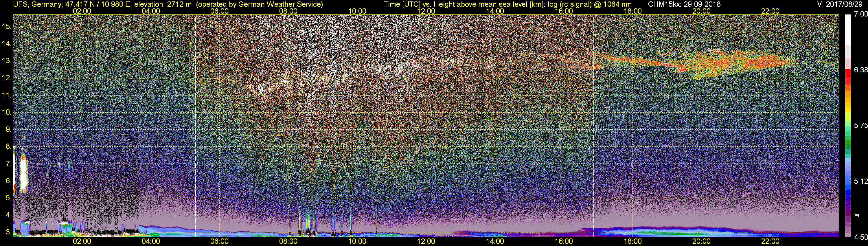Click the 02:00 bottom time axis label
868x246 pixels.
pyautogui.click(x=82, y=241)
